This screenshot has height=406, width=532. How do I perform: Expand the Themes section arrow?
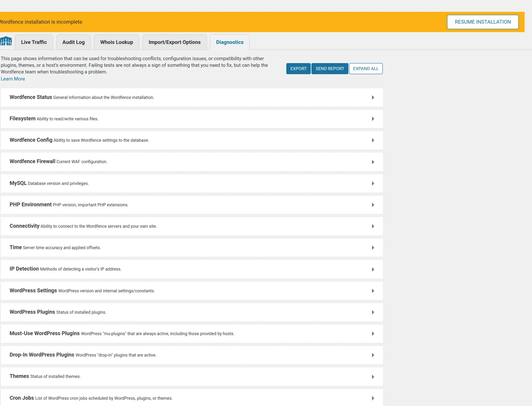(373, 377)
